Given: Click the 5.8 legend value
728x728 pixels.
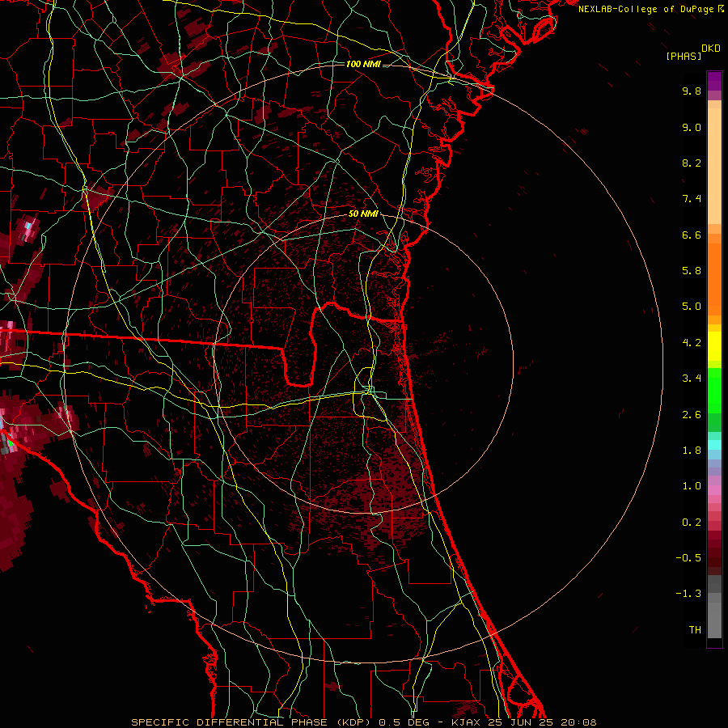Looking at the screenshot, I should (x=692, y=271).
